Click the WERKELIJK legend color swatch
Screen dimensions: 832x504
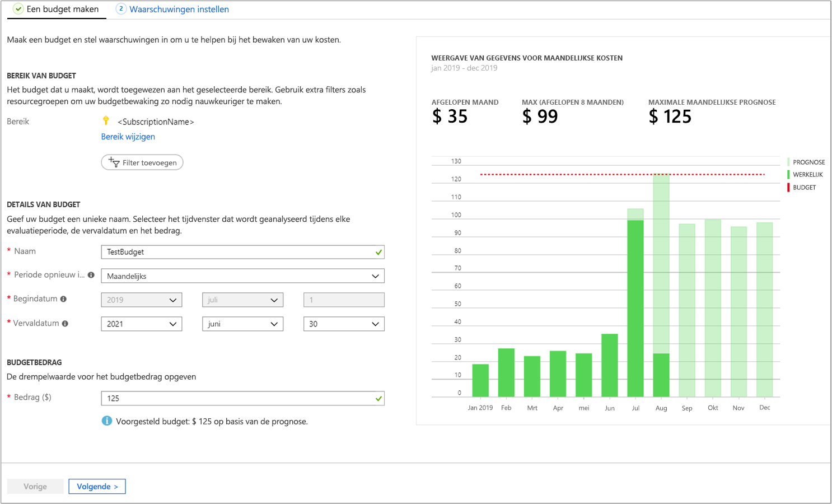pyautogui.click(x=788, y=175)
